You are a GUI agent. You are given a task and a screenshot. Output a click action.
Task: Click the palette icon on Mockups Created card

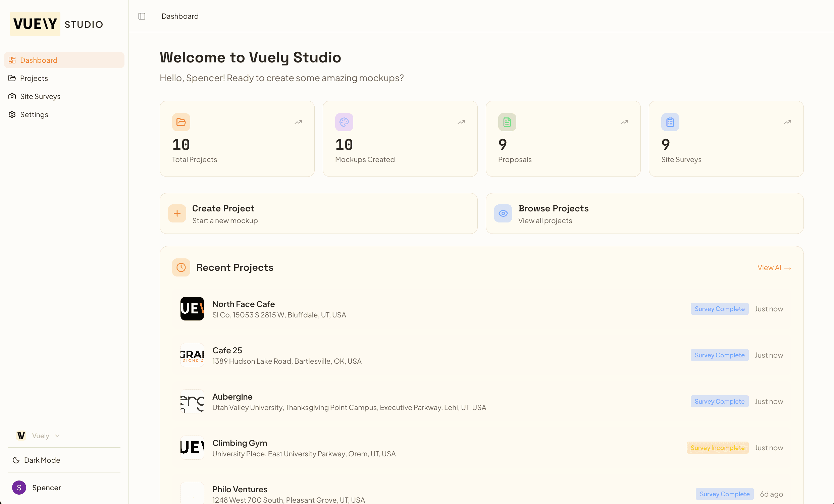344,122
